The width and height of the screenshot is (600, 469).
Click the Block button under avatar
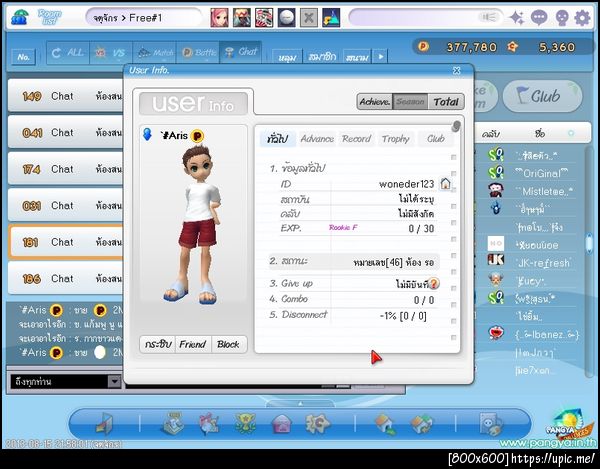pos(228,344)
